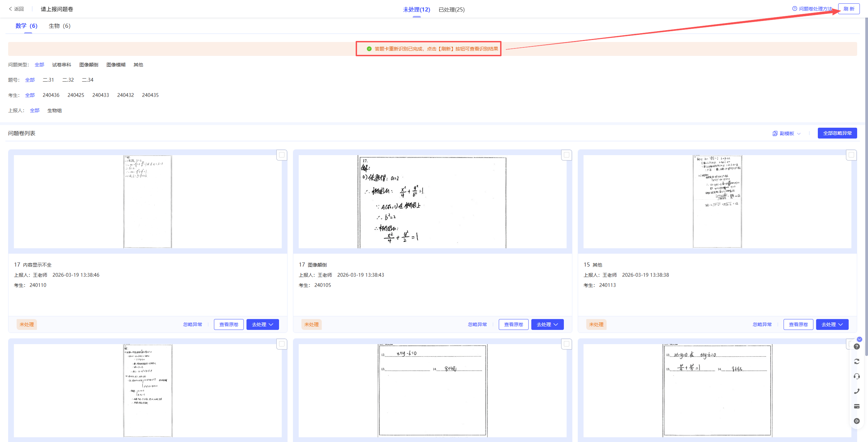868x442 pixels.
Task: Click the card payment floating icon
Action: click(x=856, y=406)
